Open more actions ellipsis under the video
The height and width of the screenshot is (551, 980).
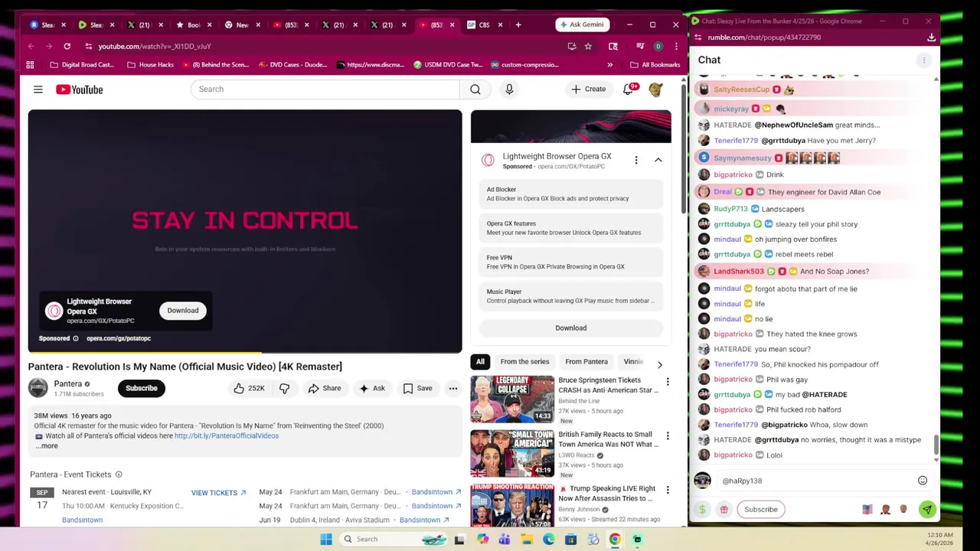click(x=453, y=388)
